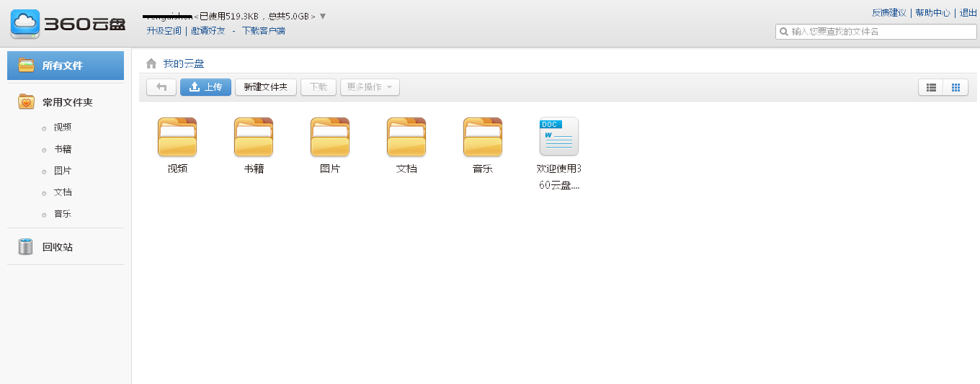Select 所有文件 in the sidebar
Image resolution: width=980 pixels, height=384 pixels.
(66, 66)
